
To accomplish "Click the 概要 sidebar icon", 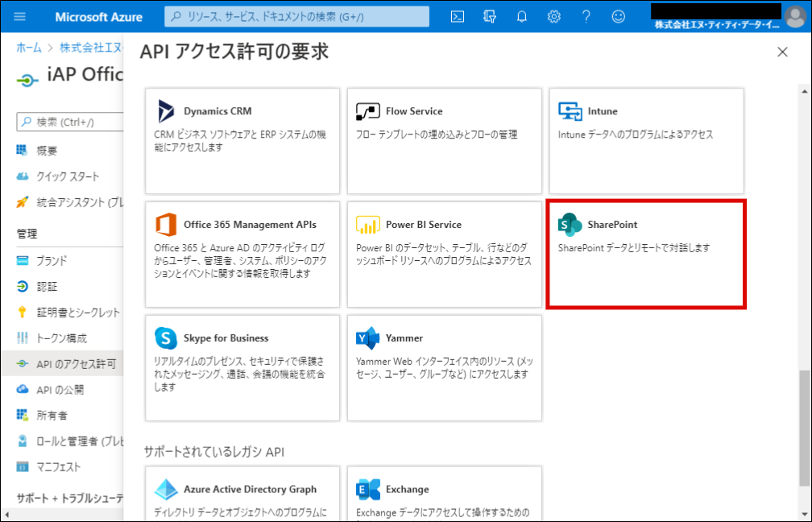I will click(22, 150).
